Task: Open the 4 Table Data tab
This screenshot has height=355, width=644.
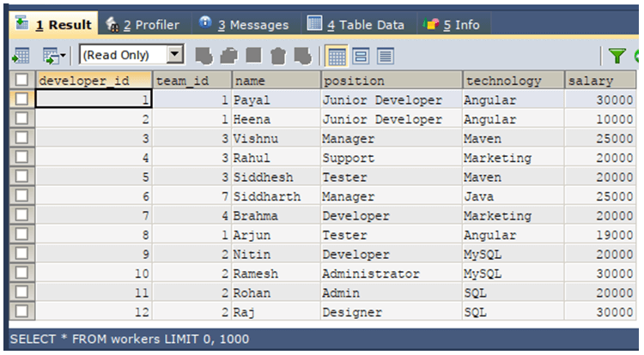Action: pyautogui.click(x=355, y=25)
